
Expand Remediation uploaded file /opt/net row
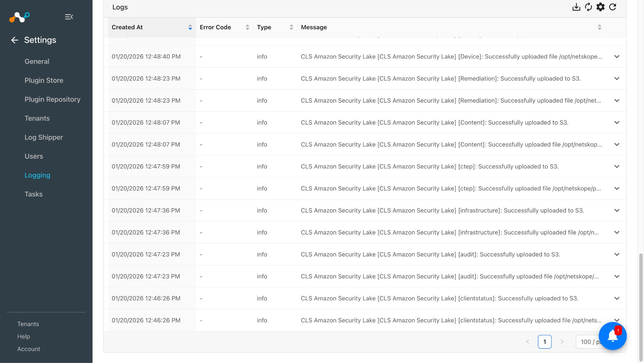click(x=617, y=101)
